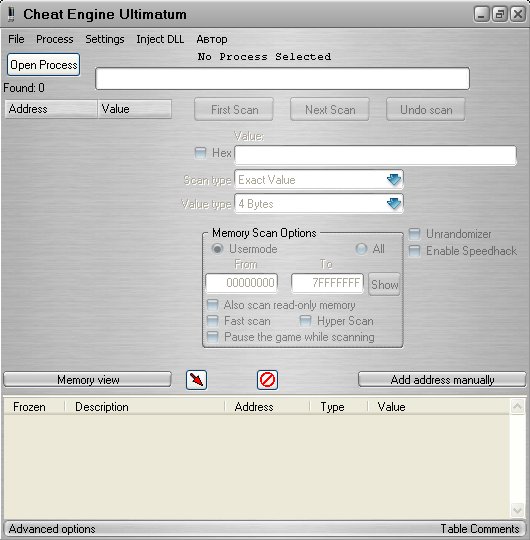Image resolution: width=530 pixels, height=540 pixels.
Task: Enable Speedhack checkbox
Action: pyautogui.click(x=414, y=251)
